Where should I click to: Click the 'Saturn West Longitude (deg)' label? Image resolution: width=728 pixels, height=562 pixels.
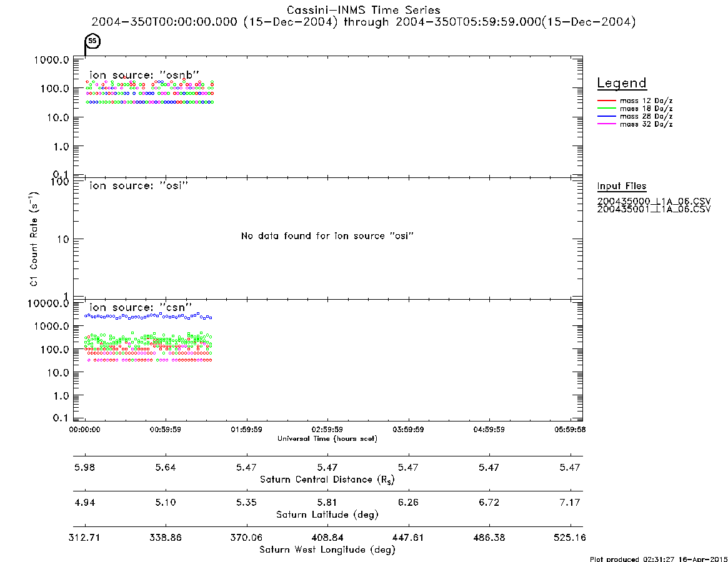(327, 550)
